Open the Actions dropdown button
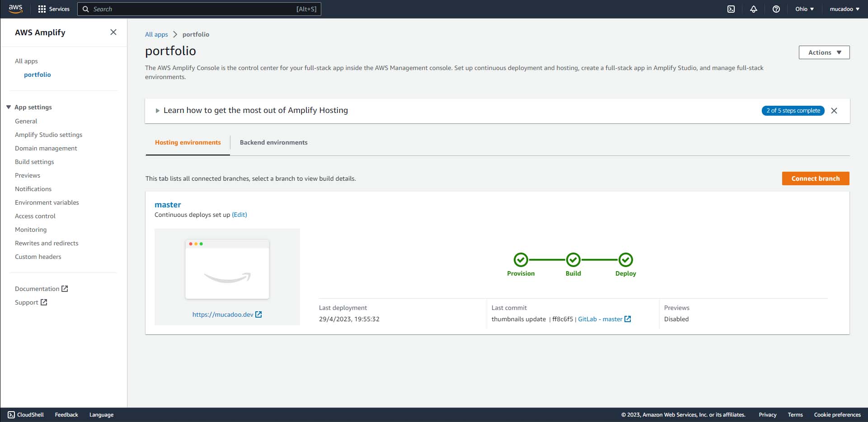 pyautogui.click(x=824, y=52)
